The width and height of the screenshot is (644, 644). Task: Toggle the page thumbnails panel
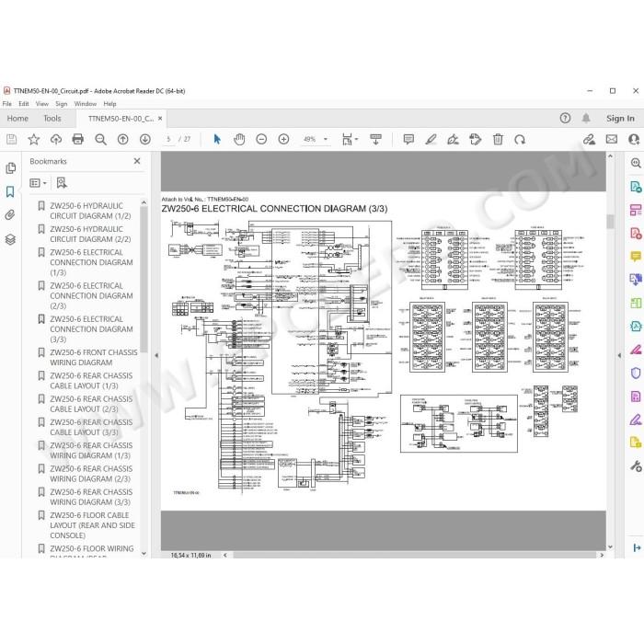pos(10,168)
